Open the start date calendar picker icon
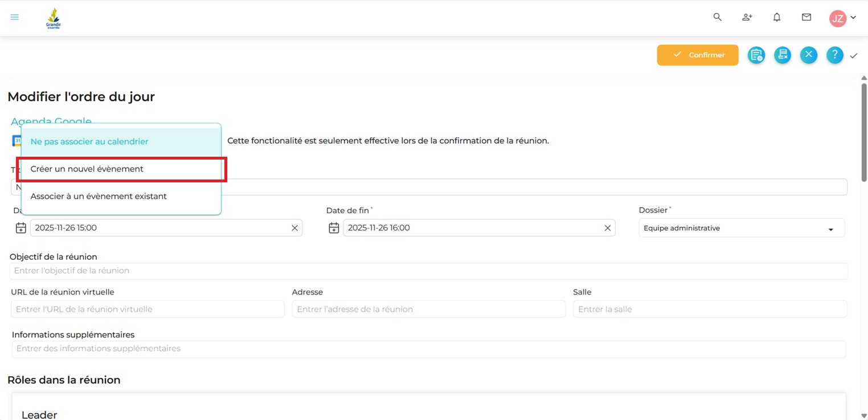 [21, 228]
